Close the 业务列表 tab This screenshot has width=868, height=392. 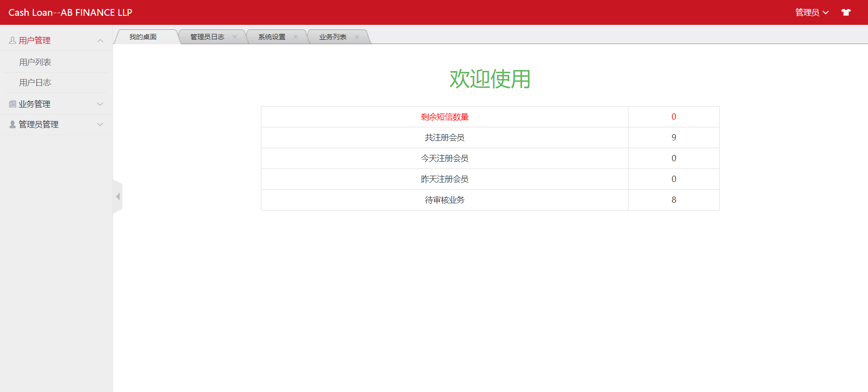coord(357,37)
